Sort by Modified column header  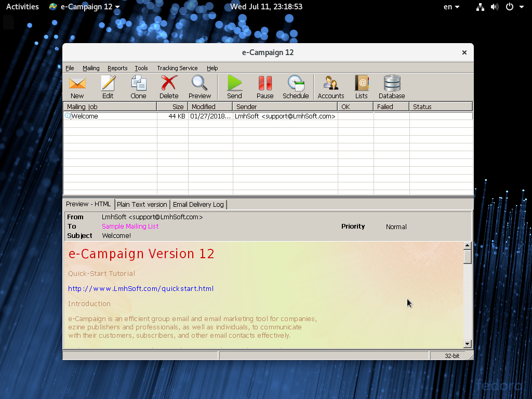pos(210,107)
